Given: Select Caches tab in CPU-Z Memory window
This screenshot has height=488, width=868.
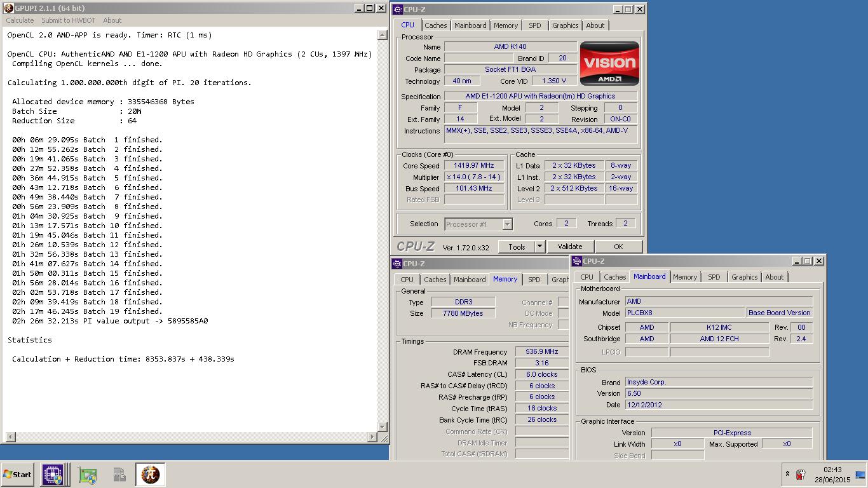Looking at the screenshot, I should [435, 280].
